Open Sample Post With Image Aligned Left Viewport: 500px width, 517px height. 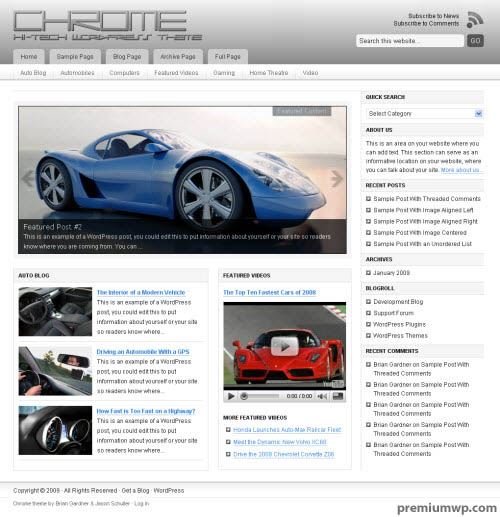point(423,210)
